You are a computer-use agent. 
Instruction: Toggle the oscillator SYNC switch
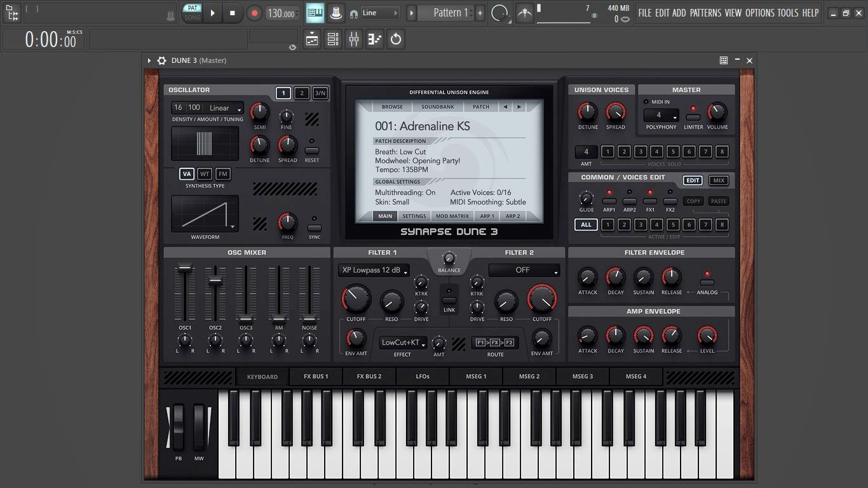[x=315, y=227]
